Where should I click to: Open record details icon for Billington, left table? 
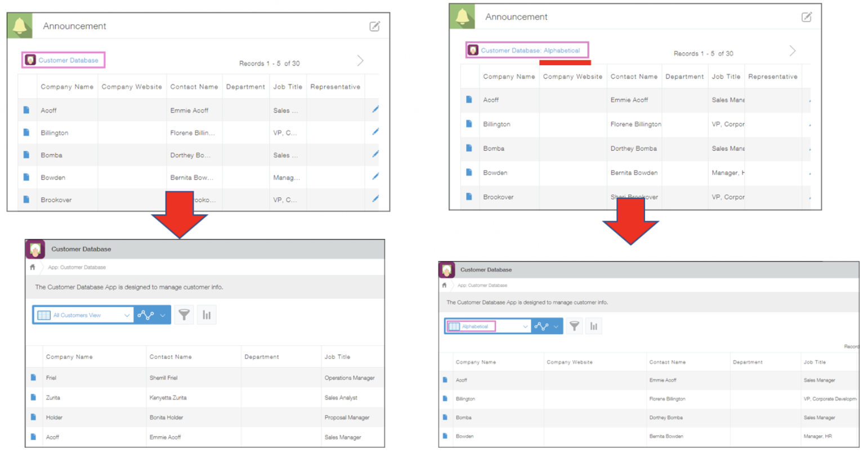26,133
